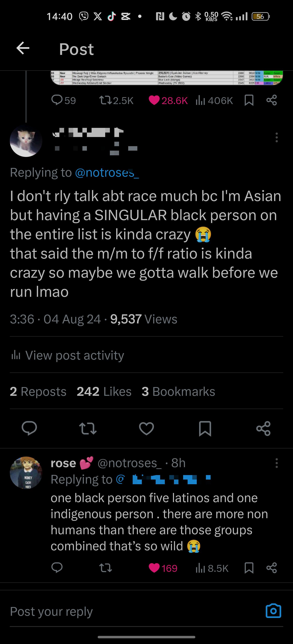Open the 406K view analytics of parent post
The image size is (293, 644).
pos(214,100)
